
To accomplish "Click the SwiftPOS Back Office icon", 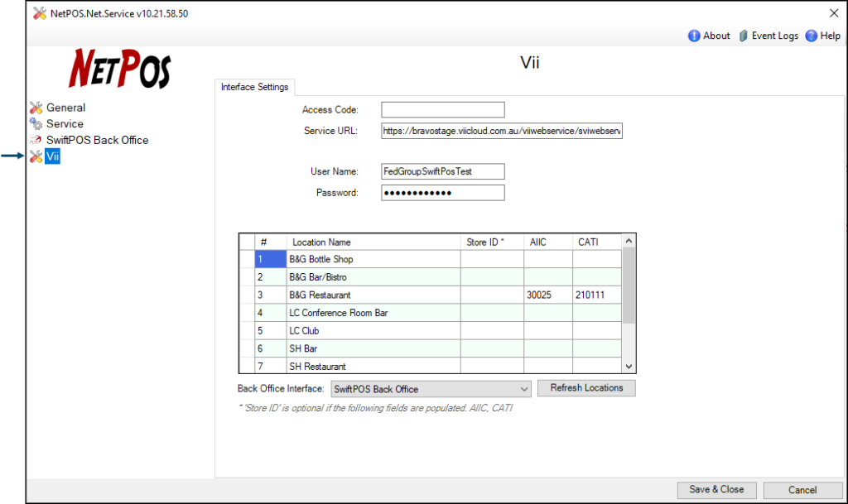I will pyautogui.click(x=36, y=140).
